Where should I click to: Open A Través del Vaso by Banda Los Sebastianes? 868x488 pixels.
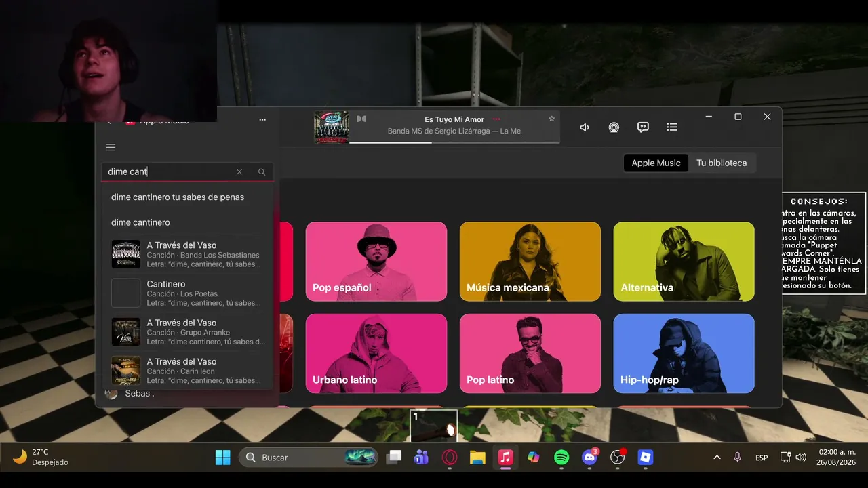[187, 255]
